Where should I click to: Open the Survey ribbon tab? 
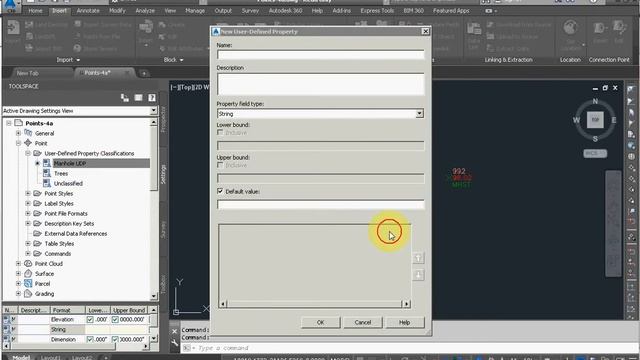pos(250,11)
